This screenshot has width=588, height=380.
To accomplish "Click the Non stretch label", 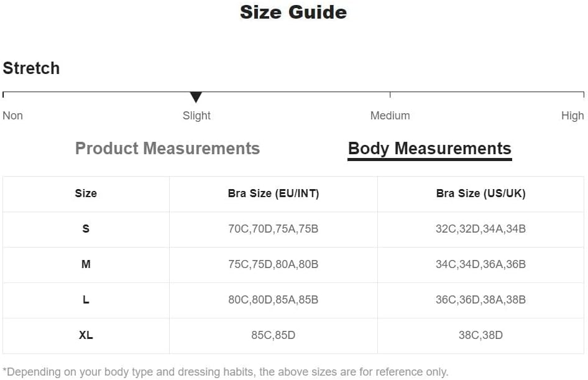I will (x=13, y=116).
